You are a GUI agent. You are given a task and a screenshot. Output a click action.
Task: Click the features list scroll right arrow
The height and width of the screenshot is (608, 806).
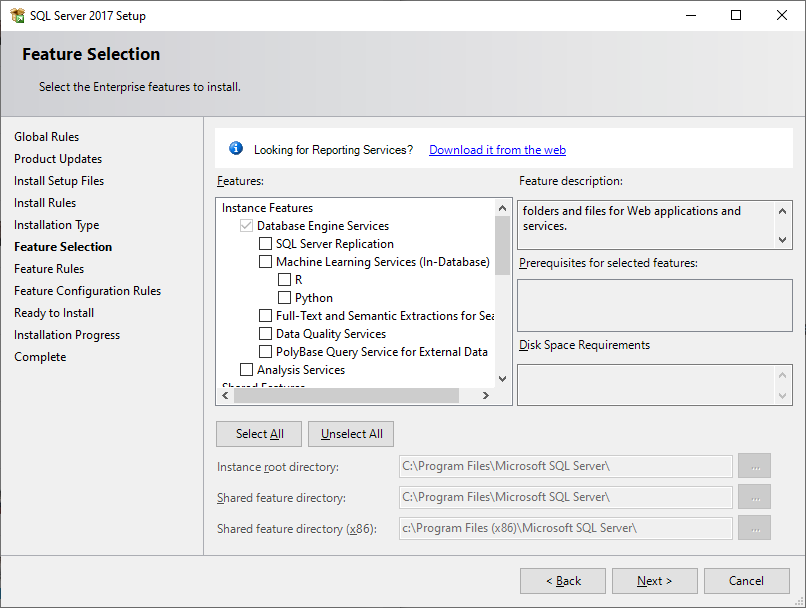(x=485, y=395)
